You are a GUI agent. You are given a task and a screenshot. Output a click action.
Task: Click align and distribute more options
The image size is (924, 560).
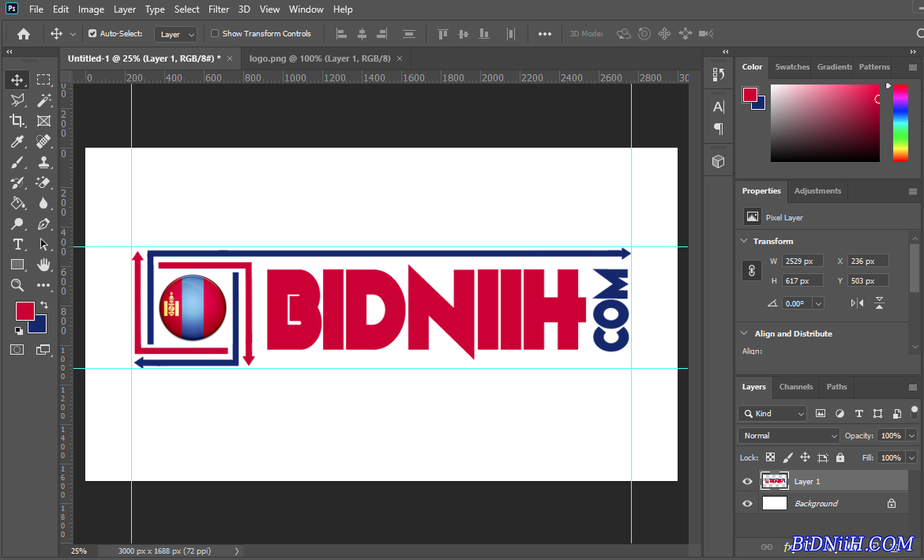pyautogui.click(x=544, y=34)
